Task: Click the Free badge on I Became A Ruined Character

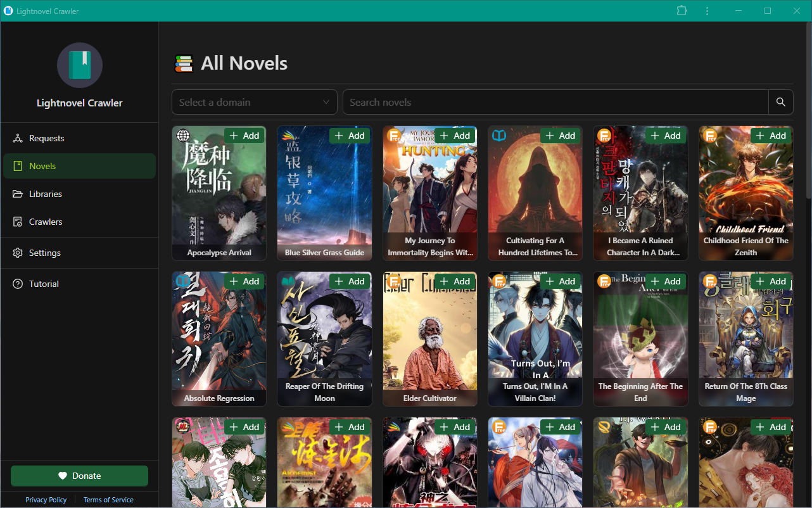Action: pos(604,136)
